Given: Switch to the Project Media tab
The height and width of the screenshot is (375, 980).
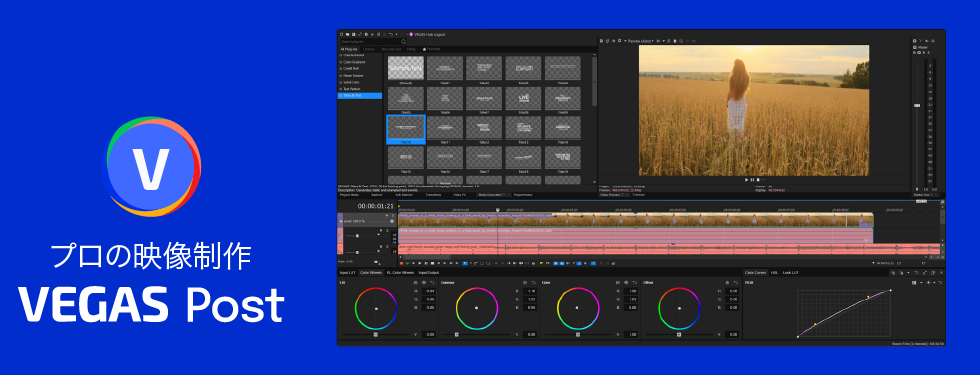Looking at the screenshot, I should point(349,194).
